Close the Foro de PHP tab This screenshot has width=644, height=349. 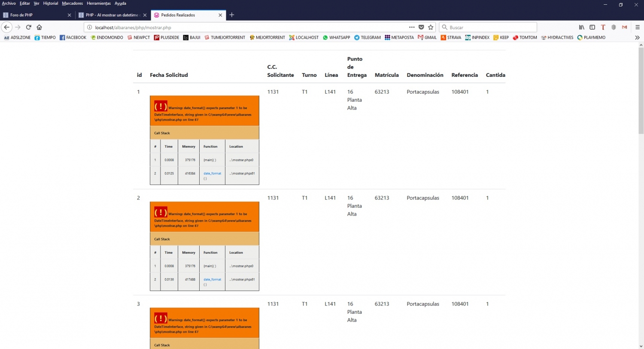pos(70,15)
